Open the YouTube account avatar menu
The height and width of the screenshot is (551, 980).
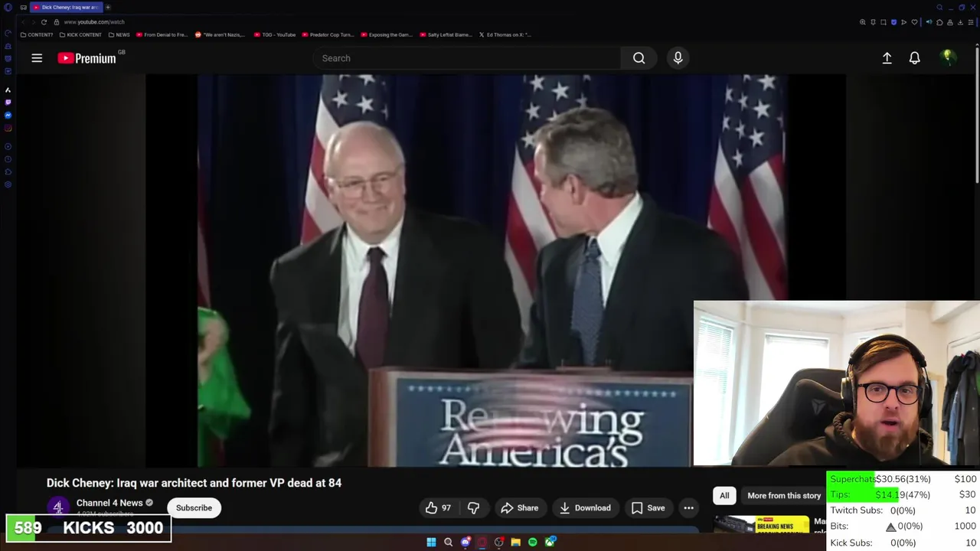(x=948, y=57)
